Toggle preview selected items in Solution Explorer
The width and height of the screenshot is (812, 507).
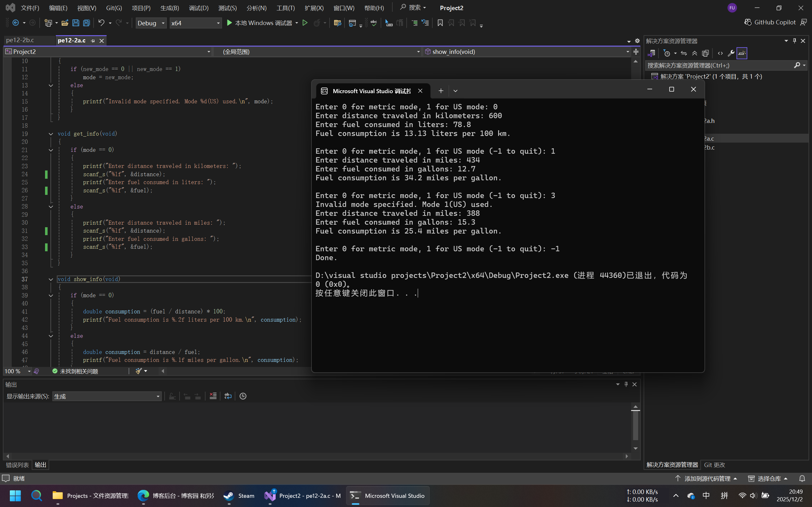(742, 53)
